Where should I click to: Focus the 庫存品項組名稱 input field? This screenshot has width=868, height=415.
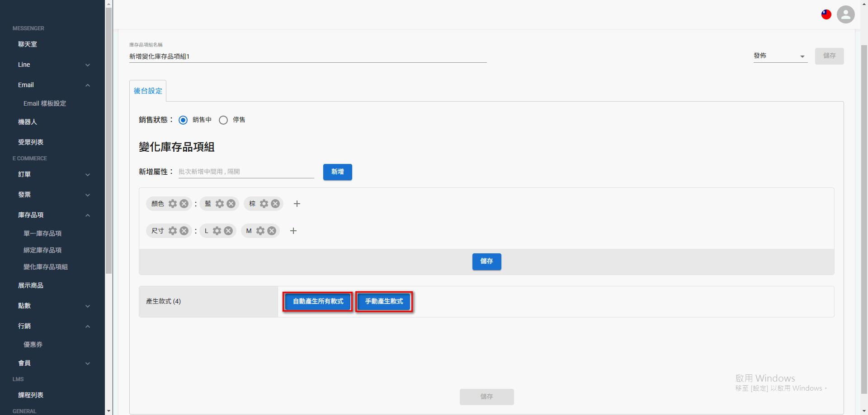308,56
